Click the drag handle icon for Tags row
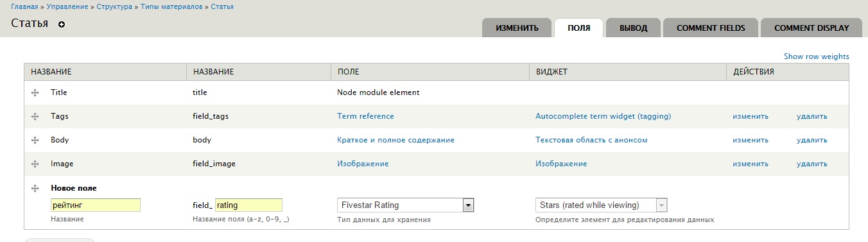868x242 pixels. click(x=35, y=117)
